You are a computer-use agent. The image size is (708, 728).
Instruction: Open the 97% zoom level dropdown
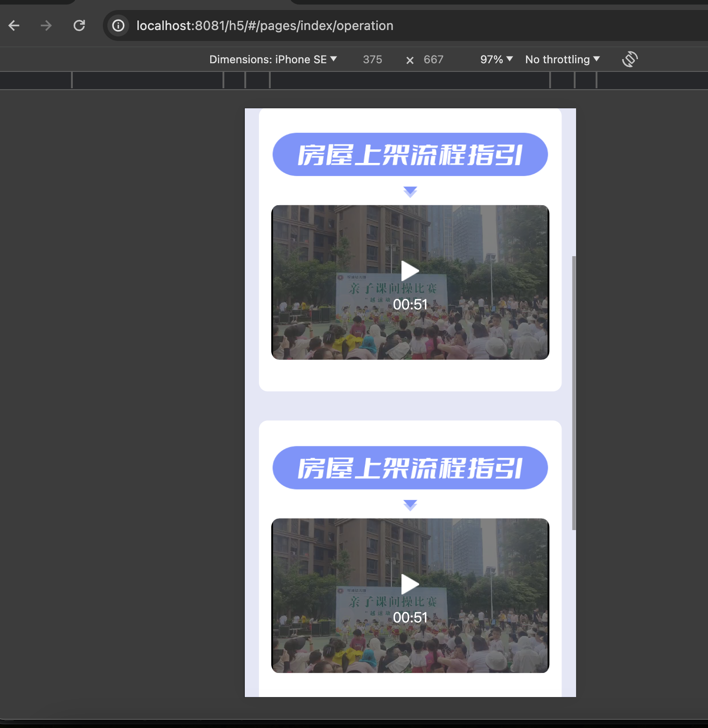(x=496, y=60)
